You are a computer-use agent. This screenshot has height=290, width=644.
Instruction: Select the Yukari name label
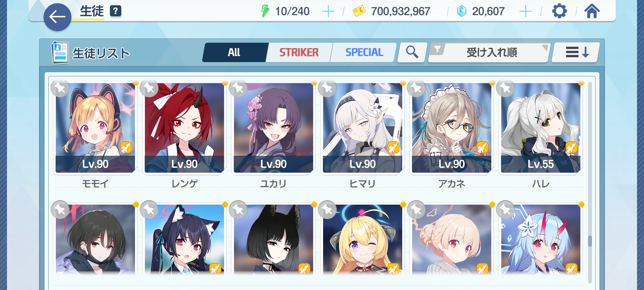click(273, 184)
